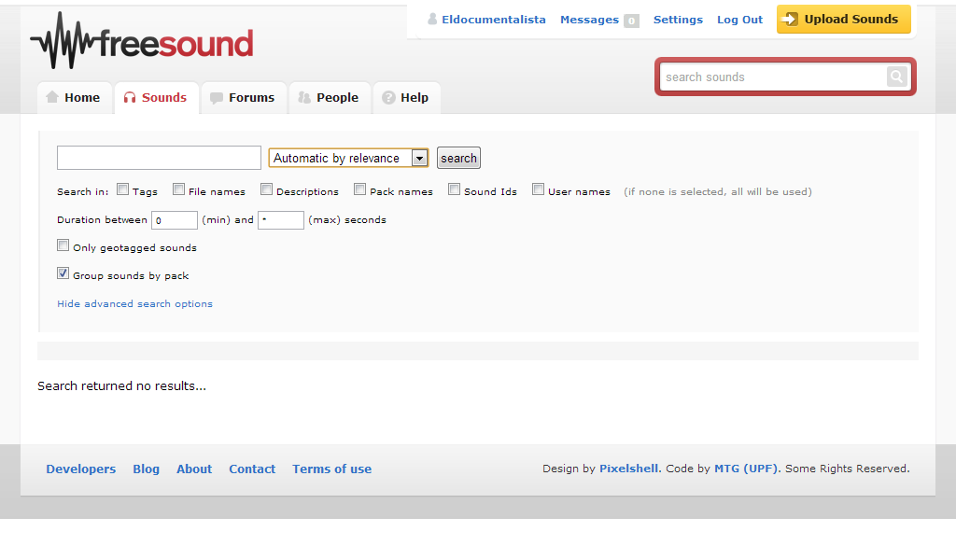Toggle Only geotagged sounds checkbox

coord(63,245)
